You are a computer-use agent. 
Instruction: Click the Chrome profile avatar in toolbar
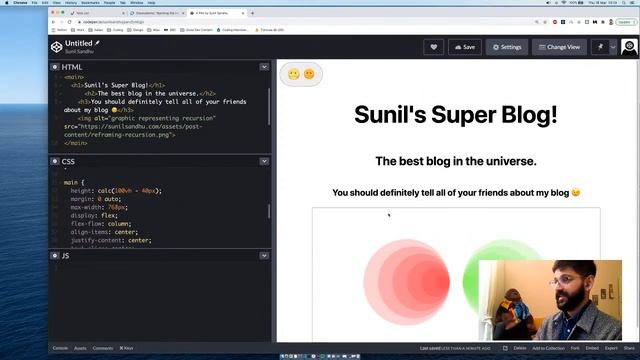coord(611,22)
